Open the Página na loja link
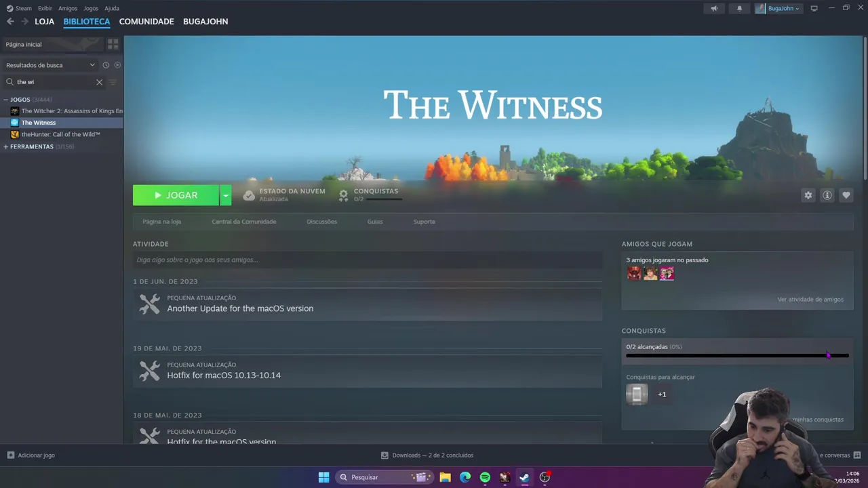The height and width of the screenshot is (488, 868). tap(161, 222)
